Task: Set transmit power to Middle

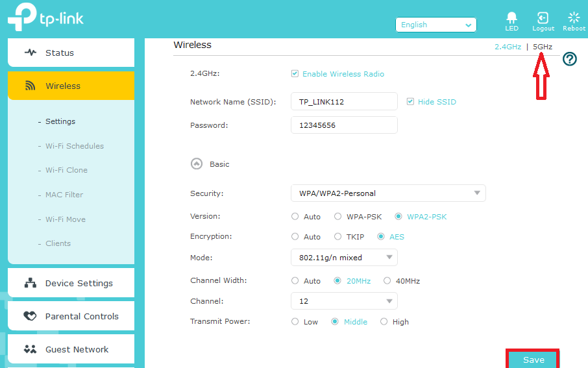Action: click(x=335, y=321)
